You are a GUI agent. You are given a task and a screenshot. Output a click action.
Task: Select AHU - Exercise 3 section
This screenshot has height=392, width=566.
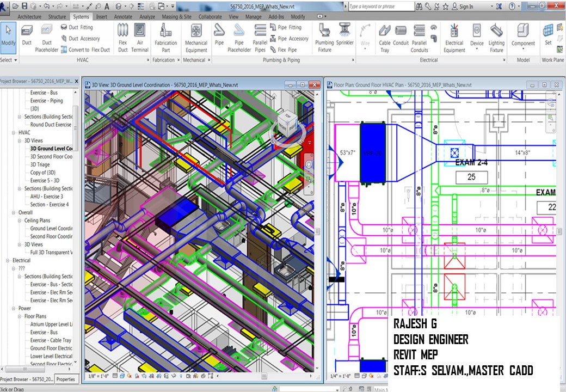(x=47, y=197)
